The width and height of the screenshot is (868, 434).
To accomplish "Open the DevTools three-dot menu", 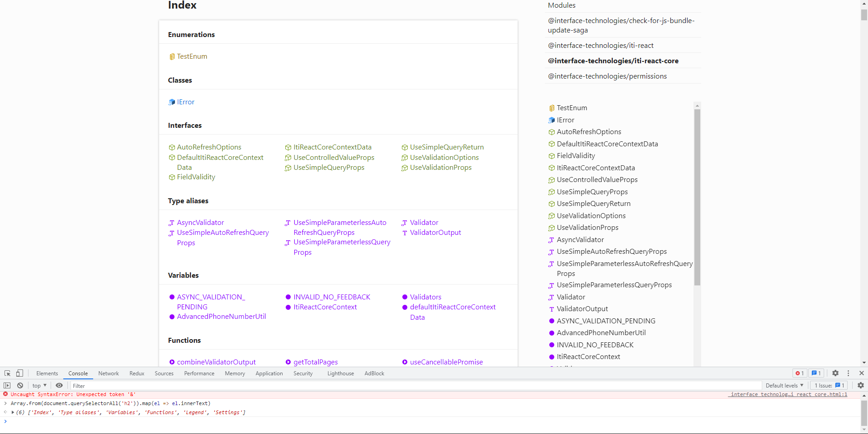I will tap(848, 373).
